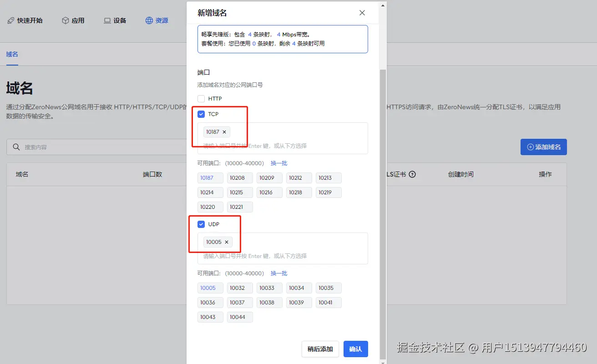Click the 稍后添加 button
597x364 pixels.
[x=320, y=349]
